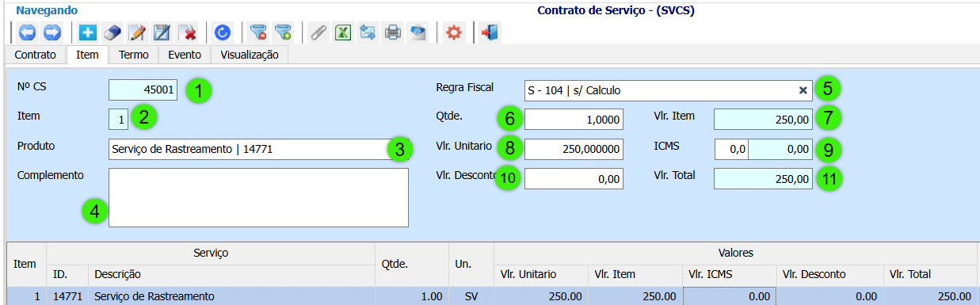Add new record with plus icon
The image size is (980, 305).
pos(88,32)
